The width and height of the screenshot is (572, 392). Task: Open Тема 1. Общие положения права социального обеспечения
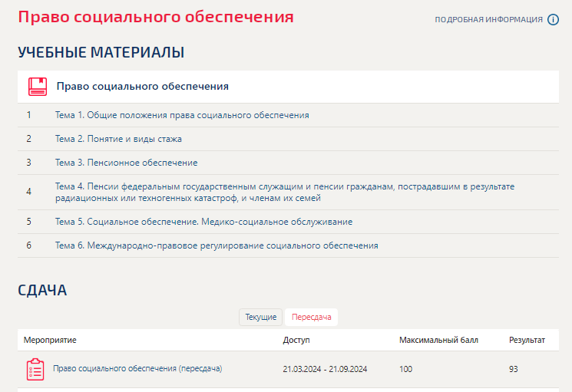point(182,115)
